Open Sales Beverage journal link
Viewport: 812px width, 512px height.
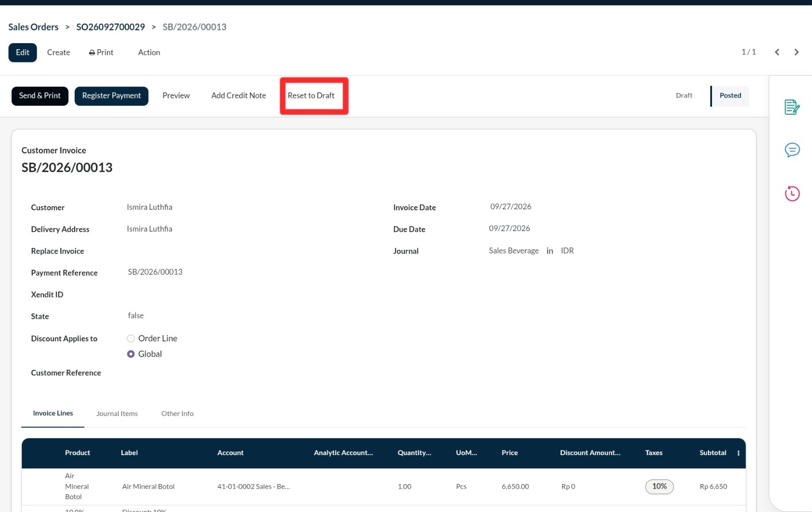pyautogui.click(x=514, y=251)
